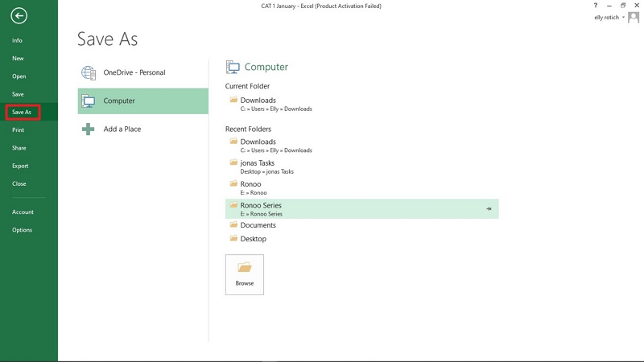Open the Desktop folder
Image resolution: width=644 pixels, height=362 pixels.
pyautogui.click(x=361, y=238)
